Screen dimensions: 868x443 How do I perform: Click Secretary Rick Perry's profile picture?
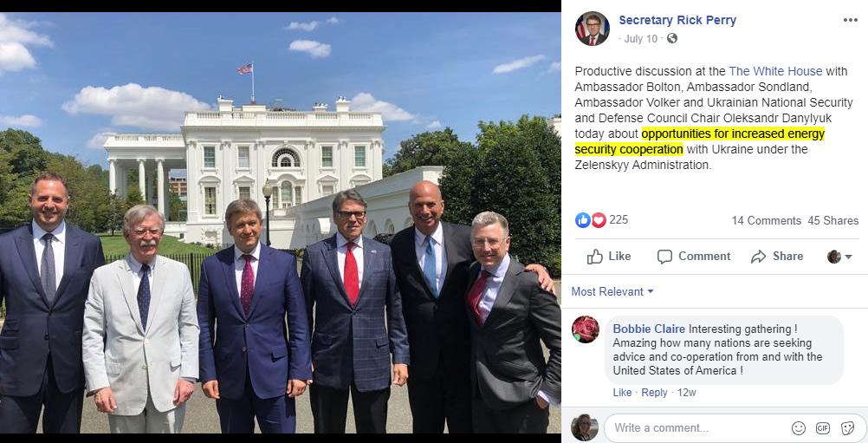point(593,29)
